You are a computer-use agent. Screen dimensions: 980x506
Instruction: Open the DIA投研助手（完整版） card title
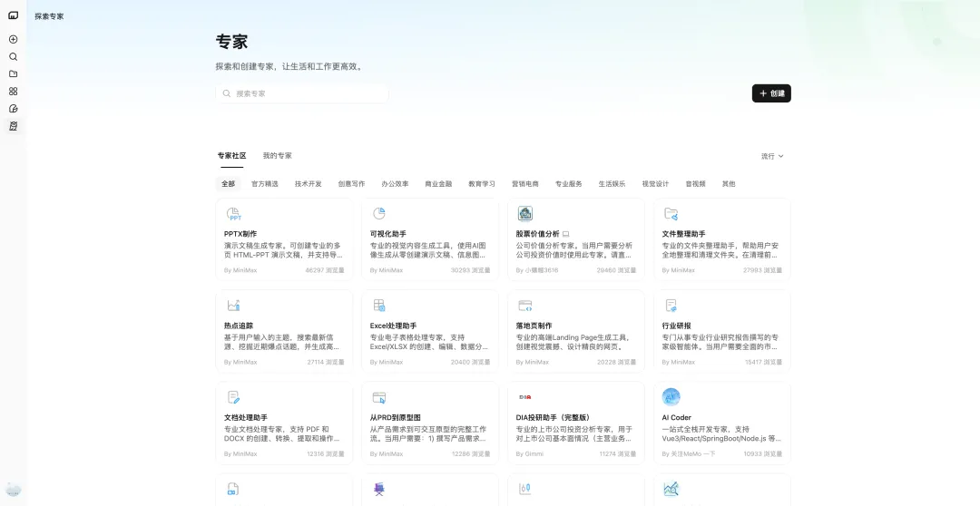click(x=554, y=418)
